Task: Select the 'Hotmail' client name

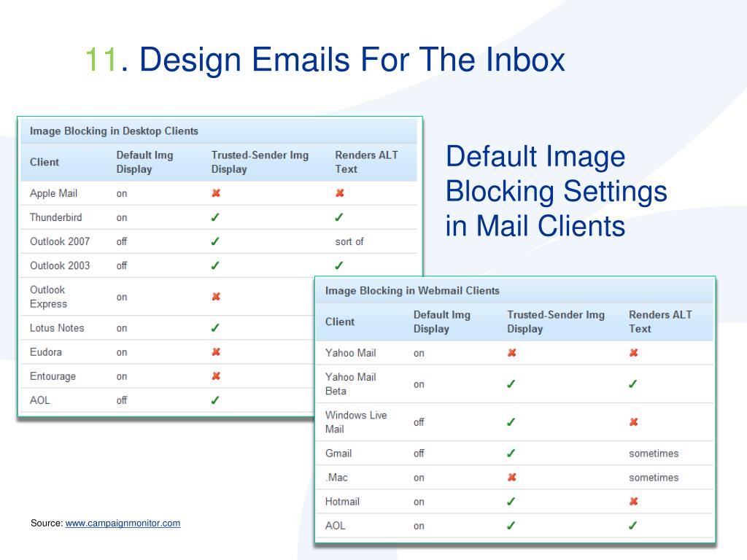Action: (x=342, y=502)
